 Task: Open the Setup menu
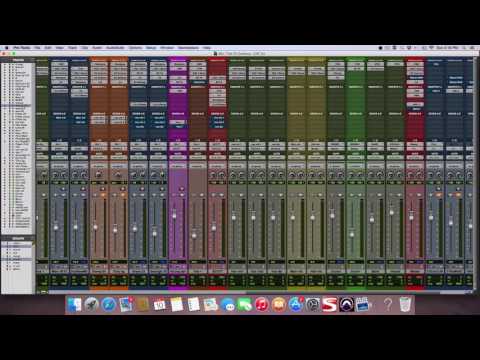click(x=151, y=48)
